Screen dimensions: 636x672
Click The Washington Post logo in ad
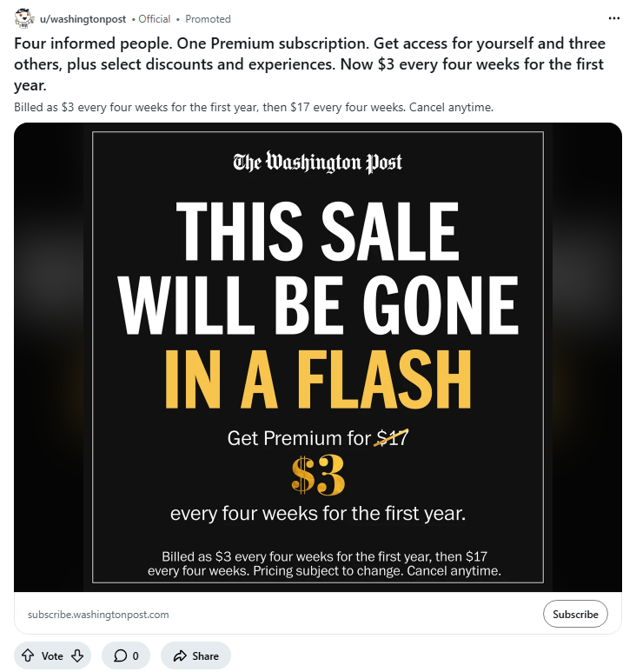[317, 163]
